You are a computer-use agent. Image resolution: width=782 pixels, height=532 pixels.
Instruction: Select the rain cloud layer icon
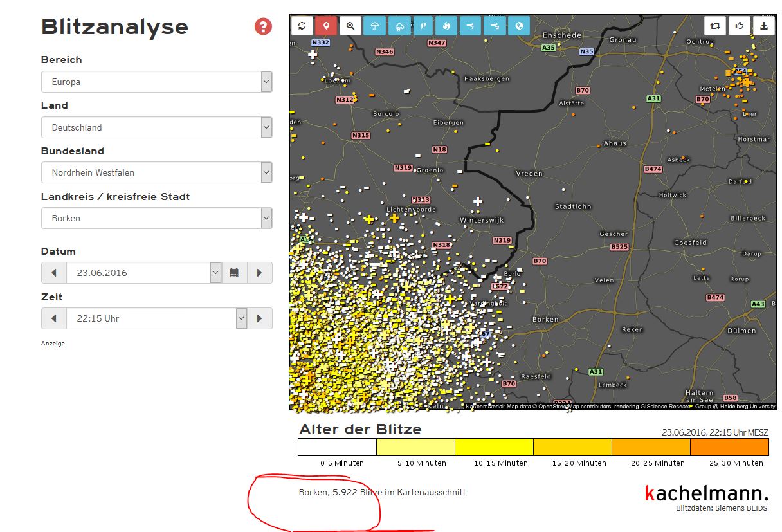pos(399,26)
